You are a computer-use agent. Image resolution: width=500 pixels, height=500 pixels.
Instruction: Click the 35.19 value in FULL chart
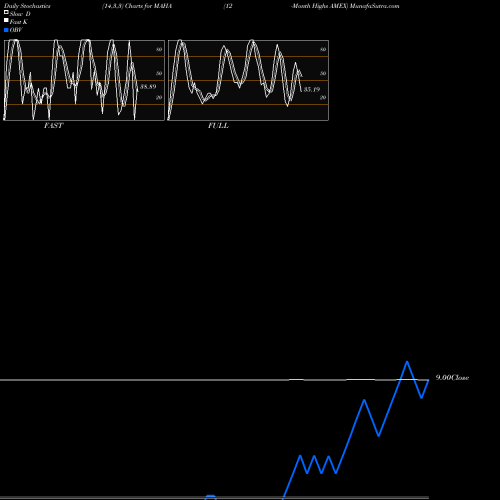pos(312,89)
